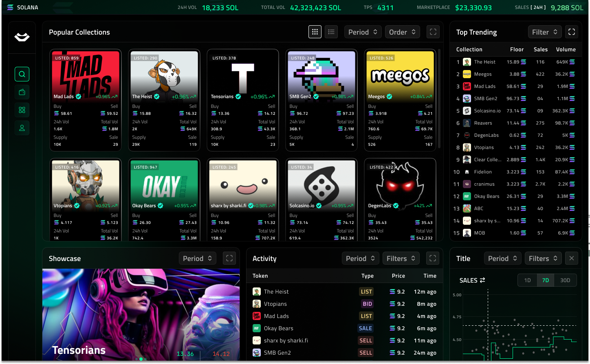The height and width of the screenshot is (364, 590).
Task: Open the profile icon in the sidebar
Action: tap(22, 128)
